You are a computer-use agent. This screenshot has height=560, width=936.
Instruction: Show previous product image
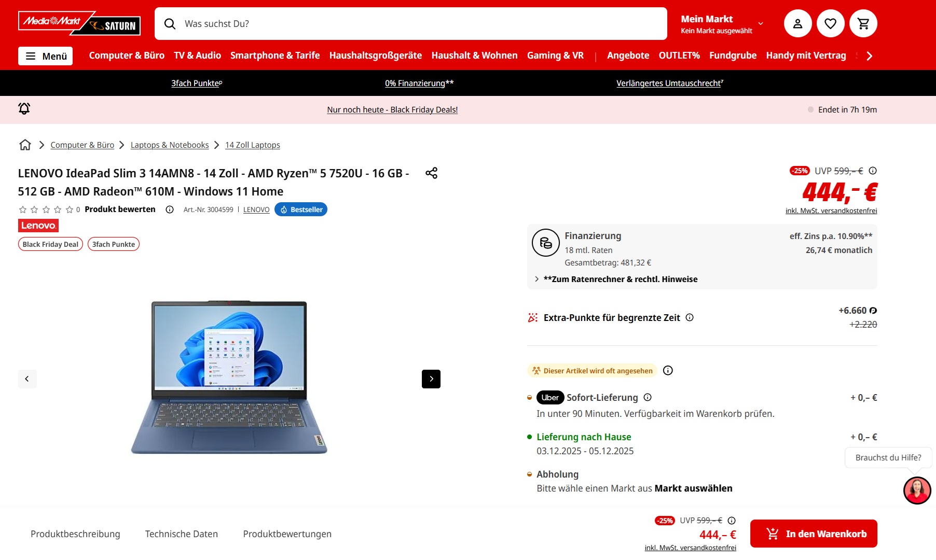(x=27, y=379)
